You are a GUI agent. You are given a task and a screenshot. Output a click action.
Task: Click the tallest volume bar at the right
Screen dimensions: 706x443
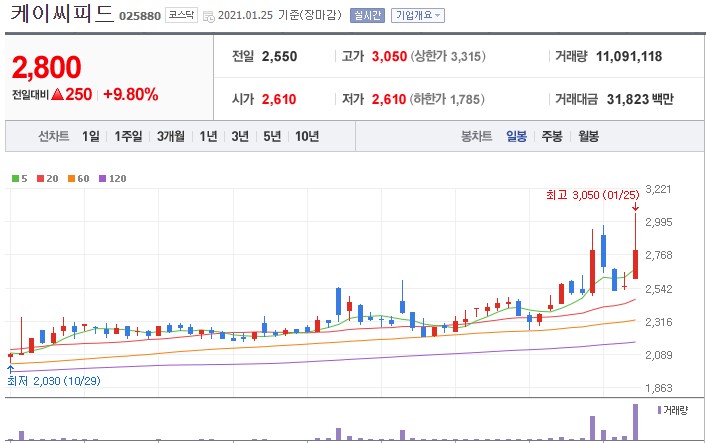[x=635, y=422]
